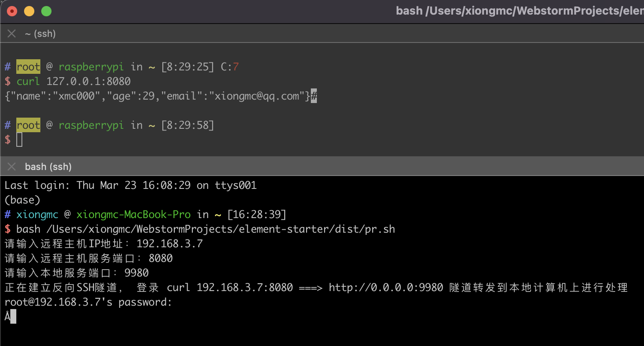Click the curl 127.0.0.1:8080 command text

tap(73, 81)
